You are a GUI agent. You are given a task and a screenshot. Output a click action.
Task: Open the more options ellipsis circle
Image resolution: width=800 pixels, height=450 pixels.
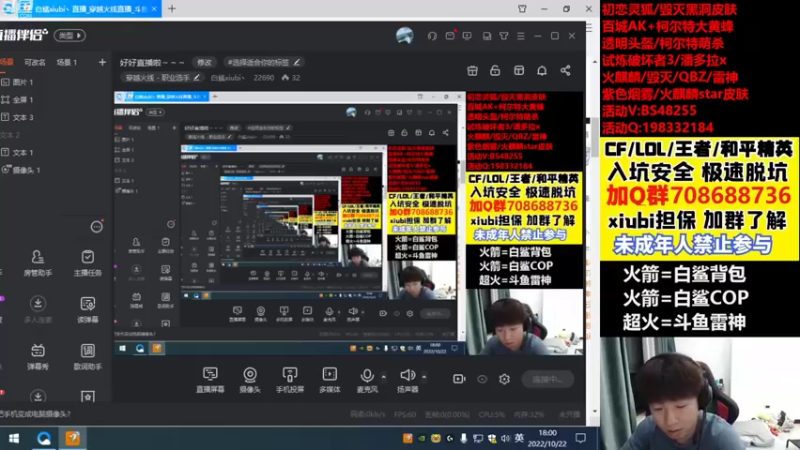96,227
